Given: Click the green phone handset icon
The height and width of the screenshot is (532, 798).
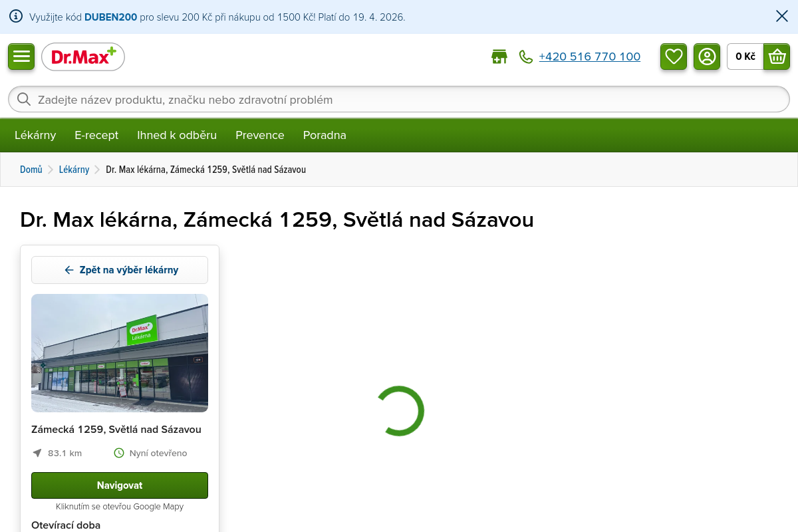Looking at the screenshot, I should [x=526, y=57].
